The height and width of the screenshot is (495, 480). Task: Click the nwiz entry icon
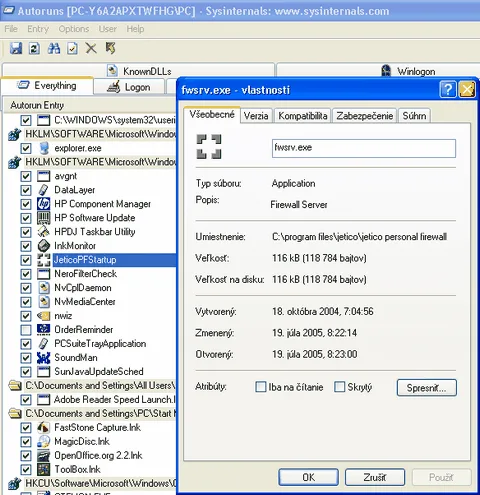point(43,316)
